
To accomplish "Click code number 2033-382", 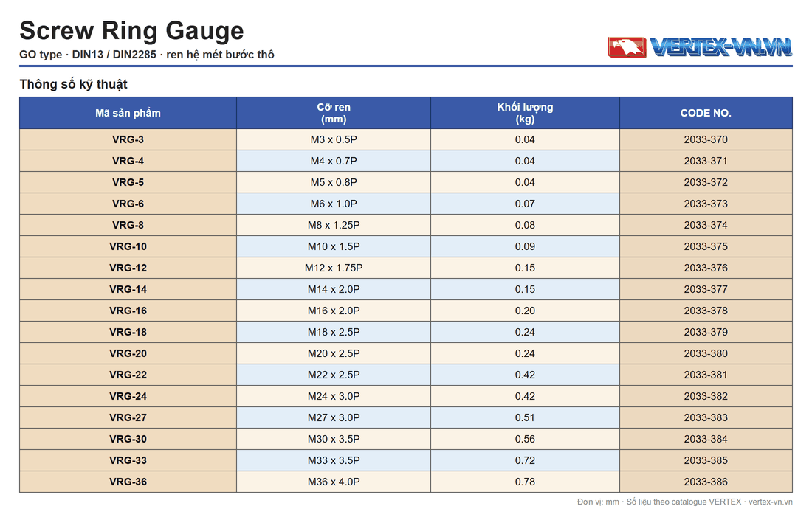I will pos(706,396).
